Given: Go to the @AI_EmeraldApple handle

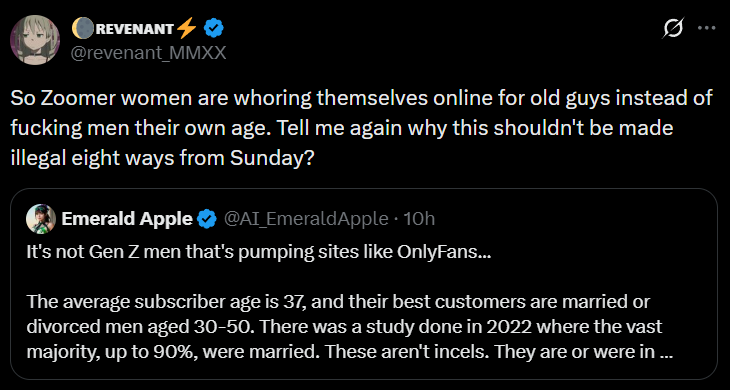Looking at the screenshot, I should (x=306, y=219).
